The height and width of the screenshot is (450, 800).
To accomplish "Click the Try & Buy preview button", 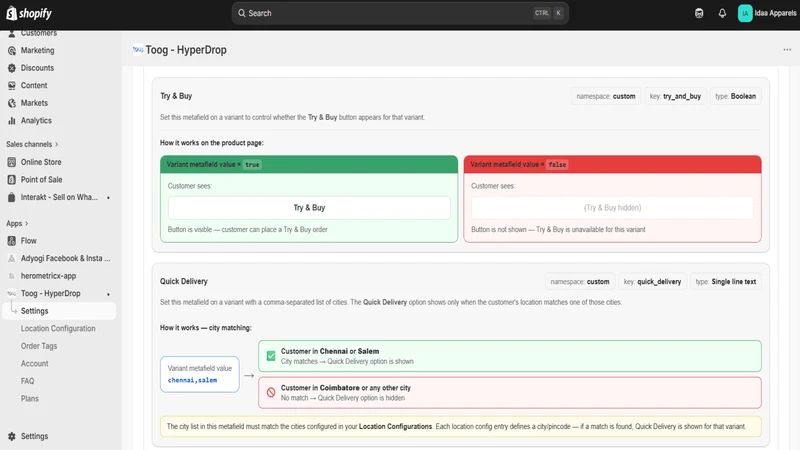I will pyautogui.click(x=309, y=208).
